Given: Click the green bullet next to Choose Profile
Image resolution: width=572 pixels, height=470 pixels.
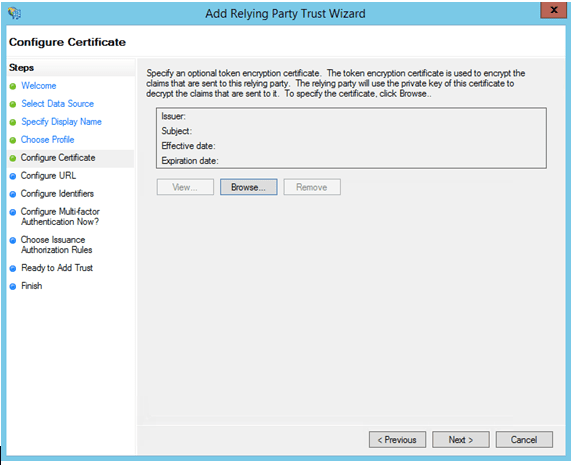Looking at the screenshot, I should point(13,140).
